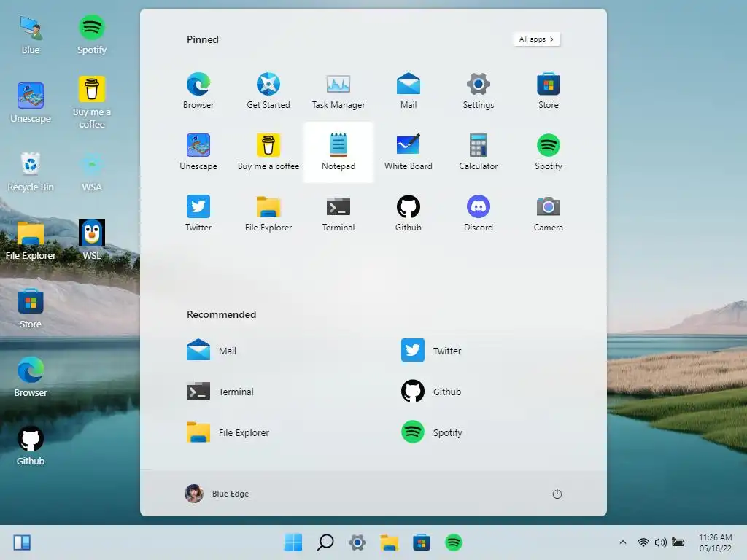Open WSL penguin desktop shortcut
The height and width of the screenshot is (560, 747).
coord(91,240)
